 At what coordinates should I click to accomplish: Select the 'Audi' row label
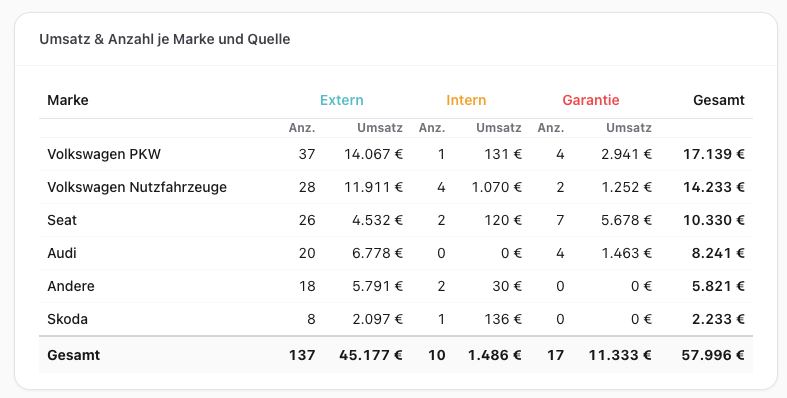pos(62,253)
